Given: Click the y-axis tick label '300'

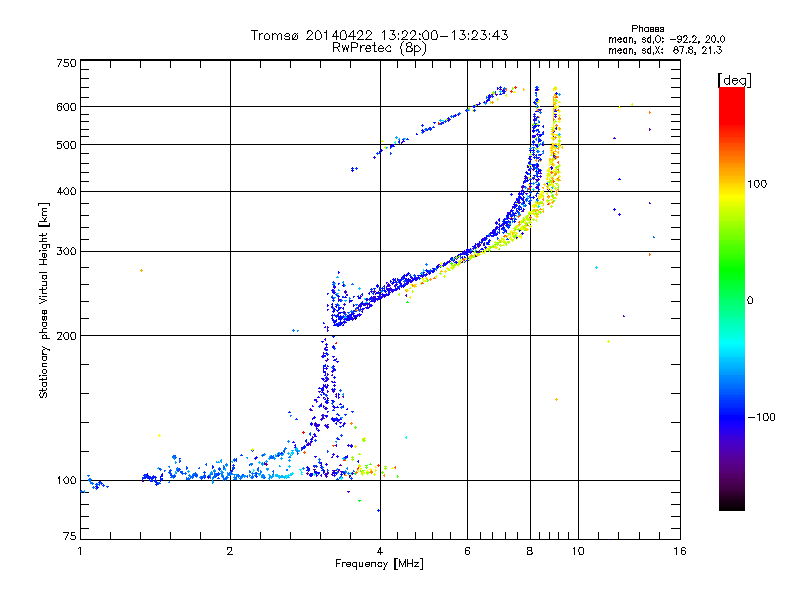Looking at the screenshot, I should pos(66,251).
